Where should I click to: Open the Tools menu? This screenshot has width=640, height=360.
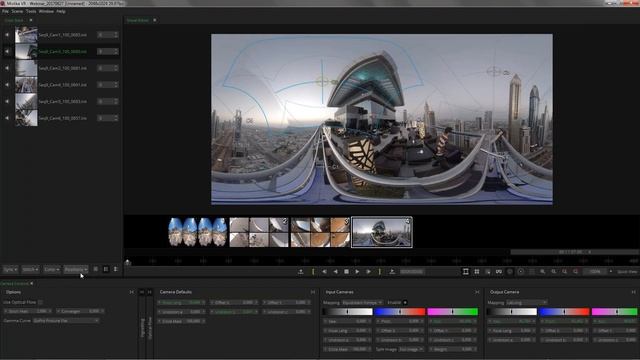point(31,11)
